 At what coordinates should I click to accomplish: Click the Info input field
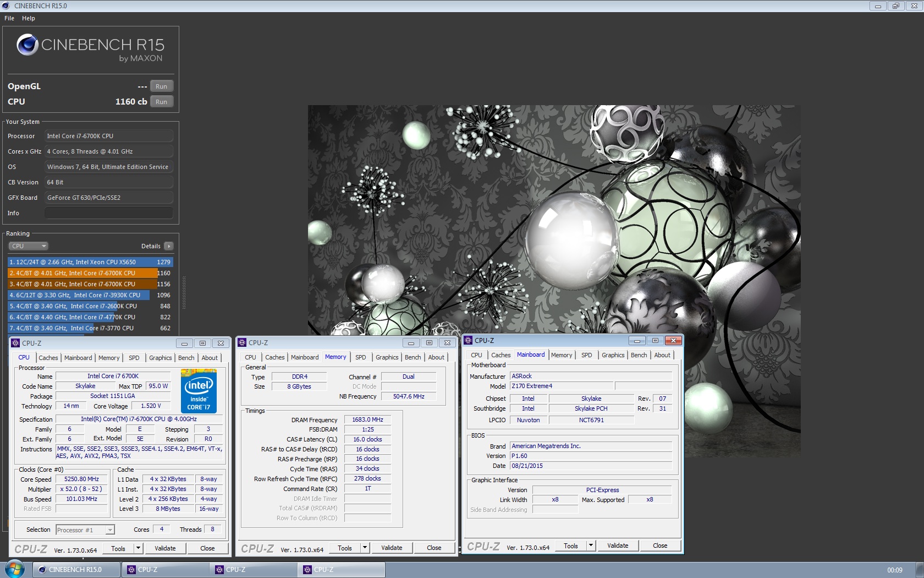tap(109, 213)
